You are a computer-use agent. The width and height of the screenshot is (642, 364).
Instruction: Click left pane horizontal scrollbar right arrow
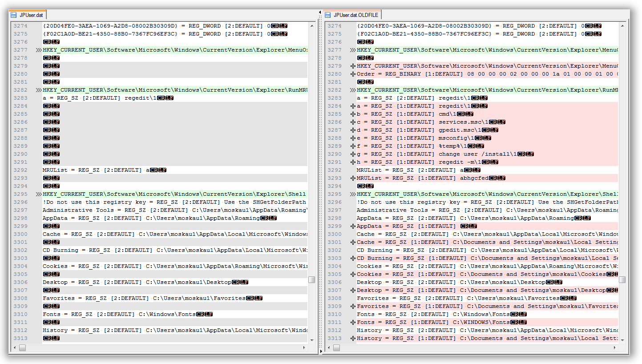click(x=304, y=348)
